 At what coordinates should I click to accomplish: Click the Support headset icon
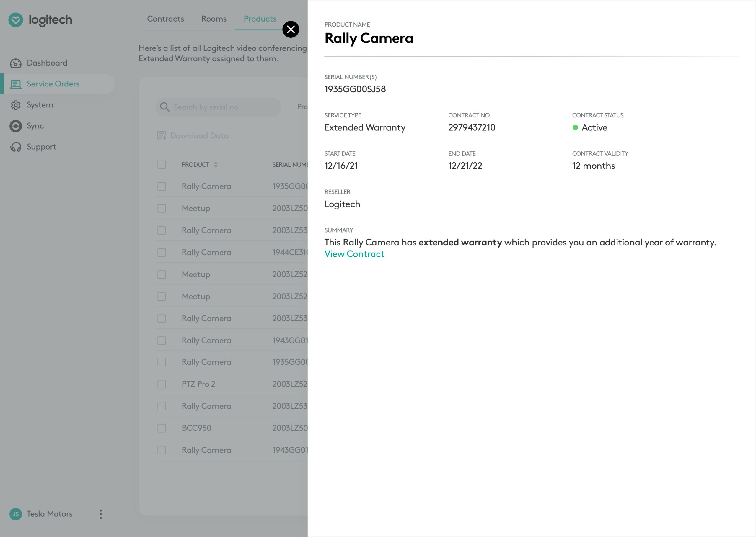point(16,147)
